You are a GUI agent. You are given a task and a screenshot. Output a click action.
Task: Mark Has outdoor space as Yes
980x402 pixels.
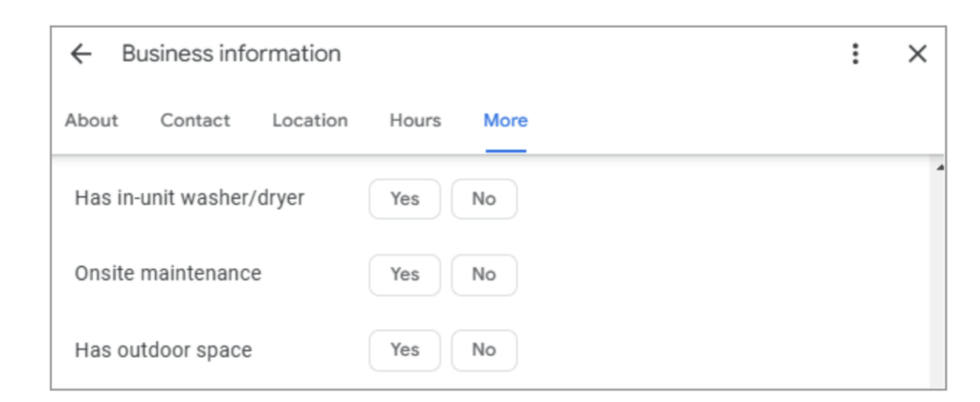405,350
